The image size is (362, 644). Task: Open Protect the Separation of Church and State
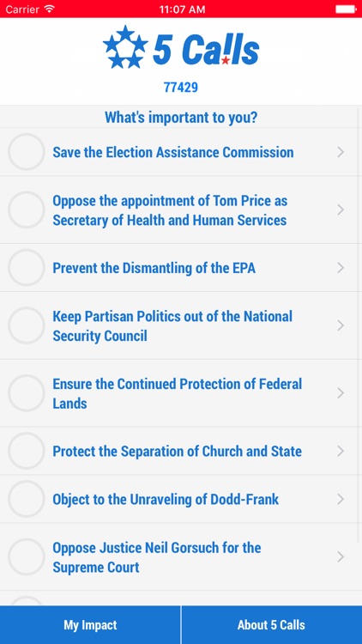point(181,451)
